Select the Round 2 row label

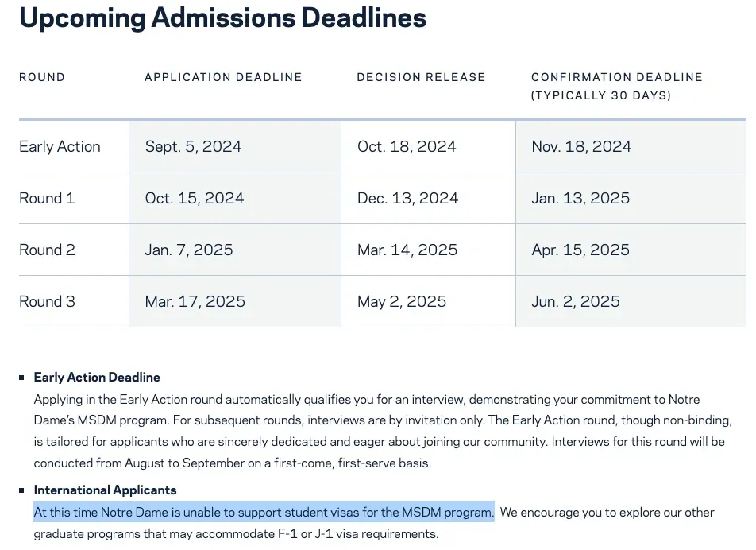(47, 250)
